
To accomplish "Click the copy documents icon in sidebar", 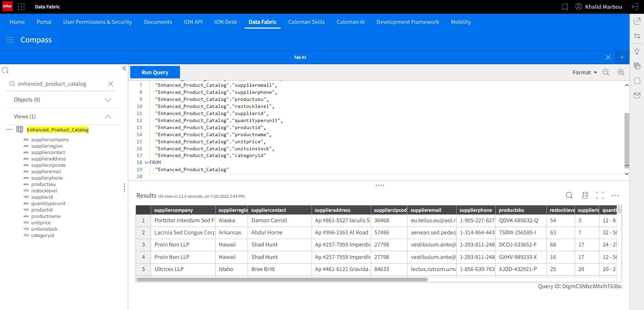I will tap(637, 66).
